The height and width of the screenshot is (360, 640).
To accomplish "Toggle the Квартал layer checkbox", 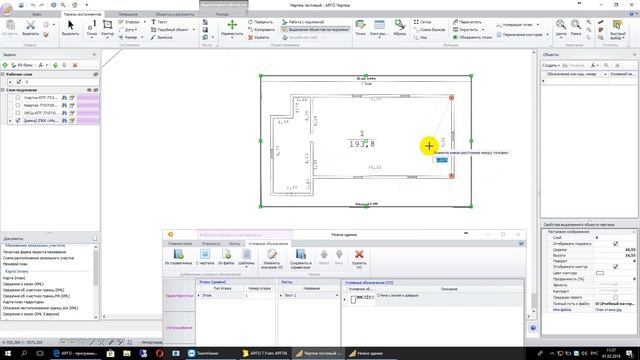I will (x=18, y=105).
